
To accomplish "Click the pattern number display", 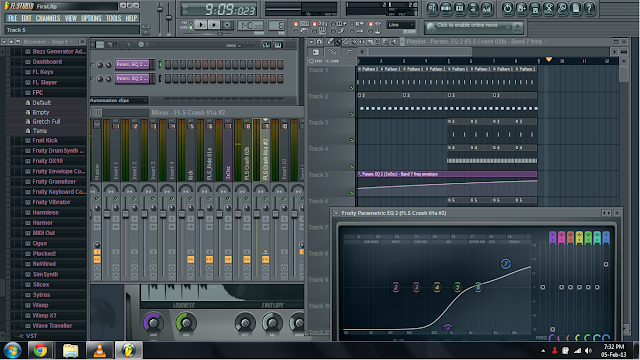I will click(276, 25).
